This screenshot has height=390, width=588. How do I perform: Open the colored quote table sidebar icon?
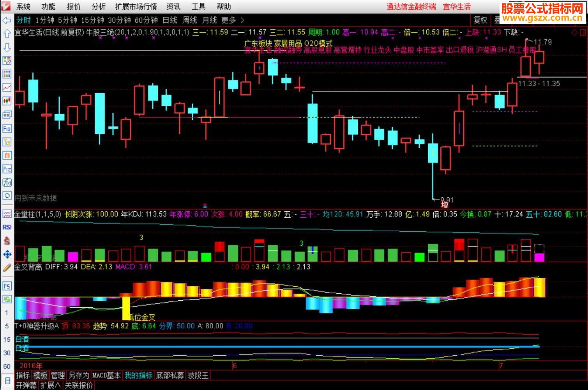[7, 74]
